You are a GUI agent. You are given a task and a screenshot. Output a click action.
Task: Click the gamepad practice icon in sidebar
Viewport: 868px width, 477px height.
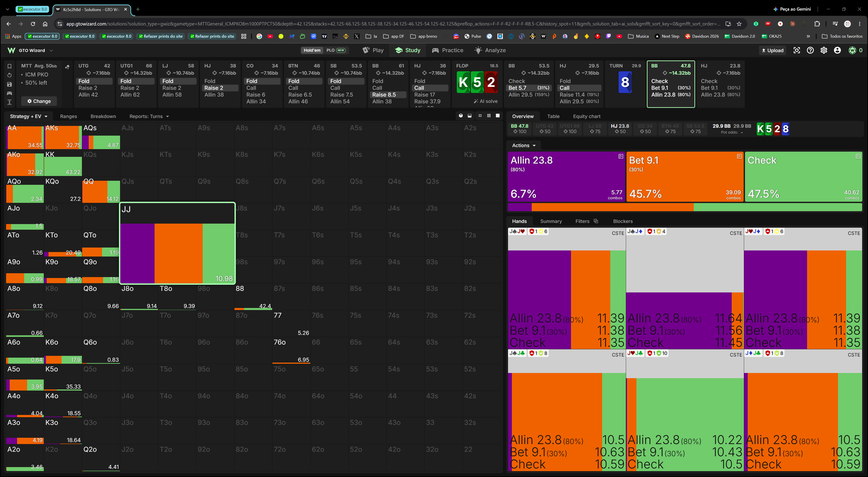coord(9,93)
